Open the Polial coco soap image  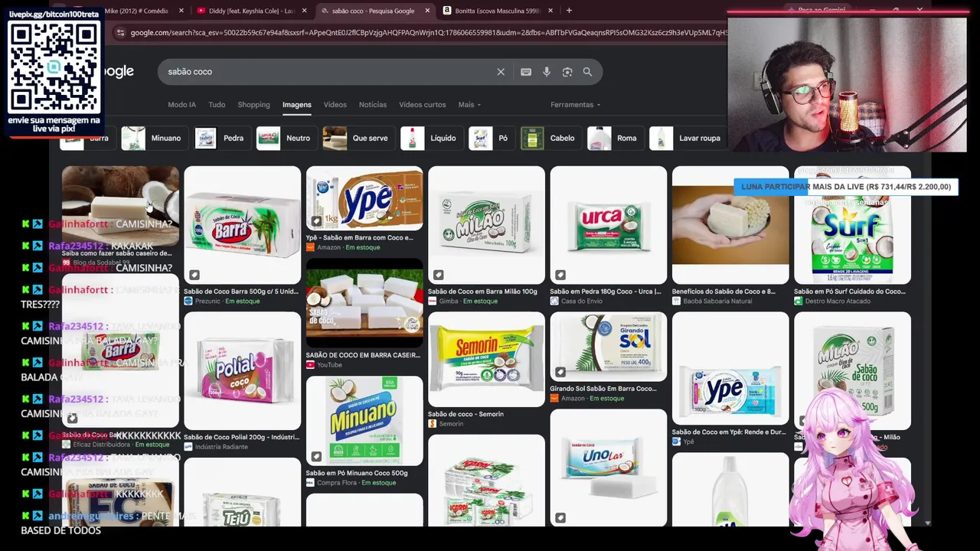click(243, 370)
